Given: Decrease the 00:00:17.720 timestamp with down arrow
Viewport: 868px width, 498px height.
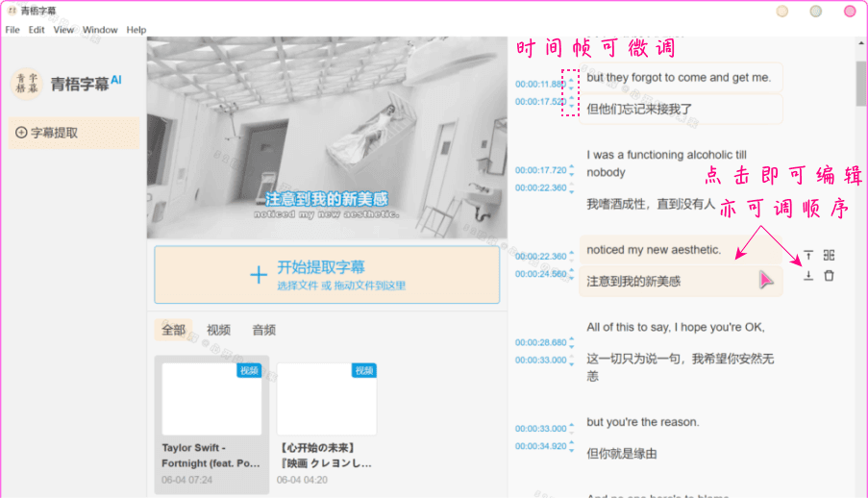Looking at the screenshot, I should (x=572, y=174).
